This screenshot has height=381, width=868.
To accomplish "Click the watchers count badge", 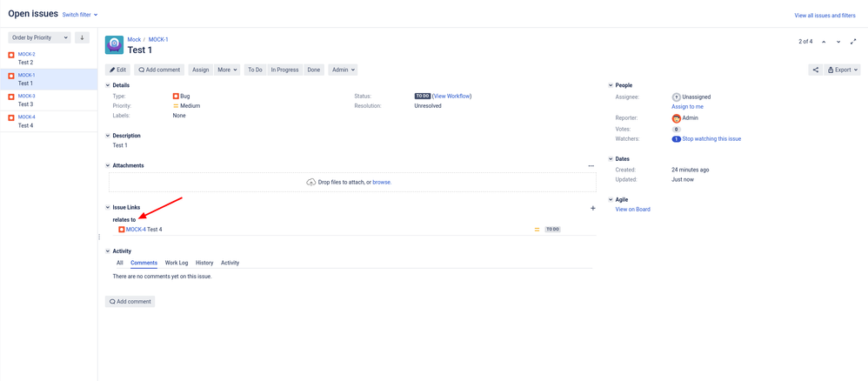I will (676, 139).
